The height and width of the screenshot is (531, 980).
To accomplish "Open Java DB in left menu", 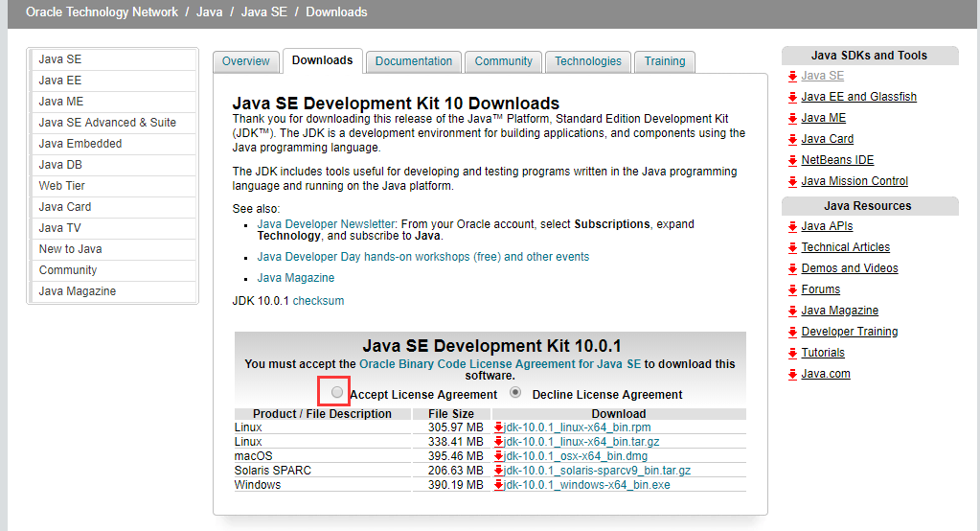I will (113, 165).
